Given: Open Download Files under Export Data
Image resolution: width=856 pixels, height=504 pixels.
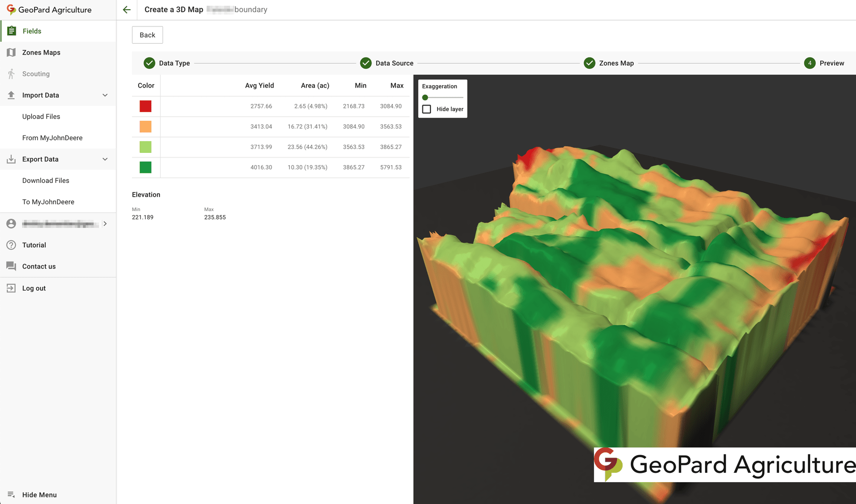Looking at the screenshot, I should coord(45,180).
